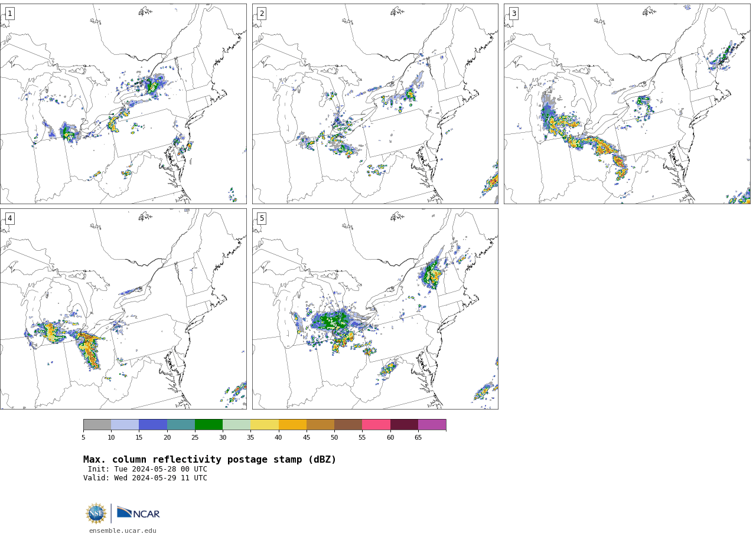Click the colorbar tick label 5

pos(83,437)
